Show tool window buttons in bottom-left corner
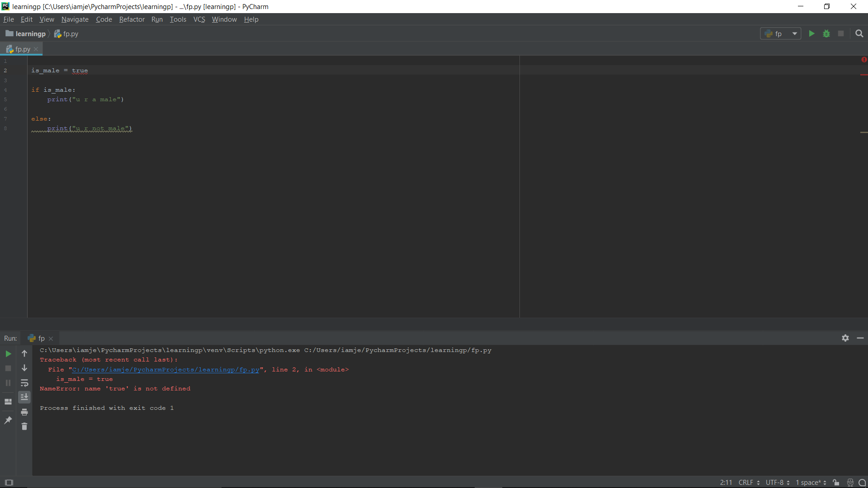The image size is (868, 488). 9,483
